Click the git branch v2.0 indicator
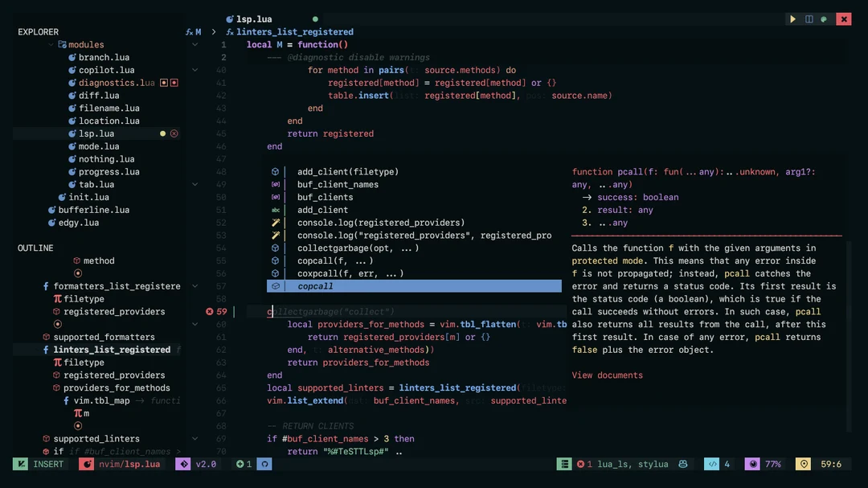868x488 pixels. [x=197, y=464]
